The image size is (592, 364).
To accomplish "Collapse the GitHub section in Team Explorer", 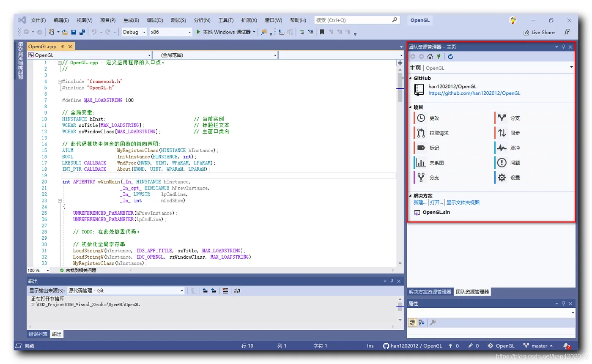I will 411,78.
